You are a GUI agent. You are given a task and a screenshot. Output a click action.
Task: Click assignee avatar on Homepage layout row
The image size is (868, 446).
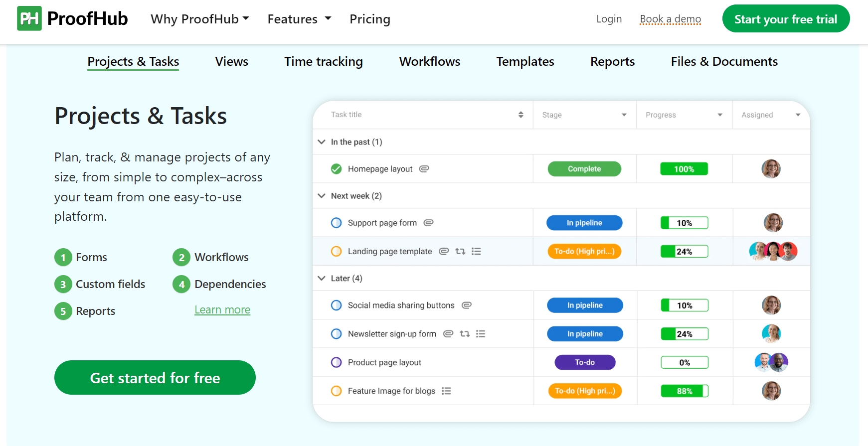click(771, 169)
